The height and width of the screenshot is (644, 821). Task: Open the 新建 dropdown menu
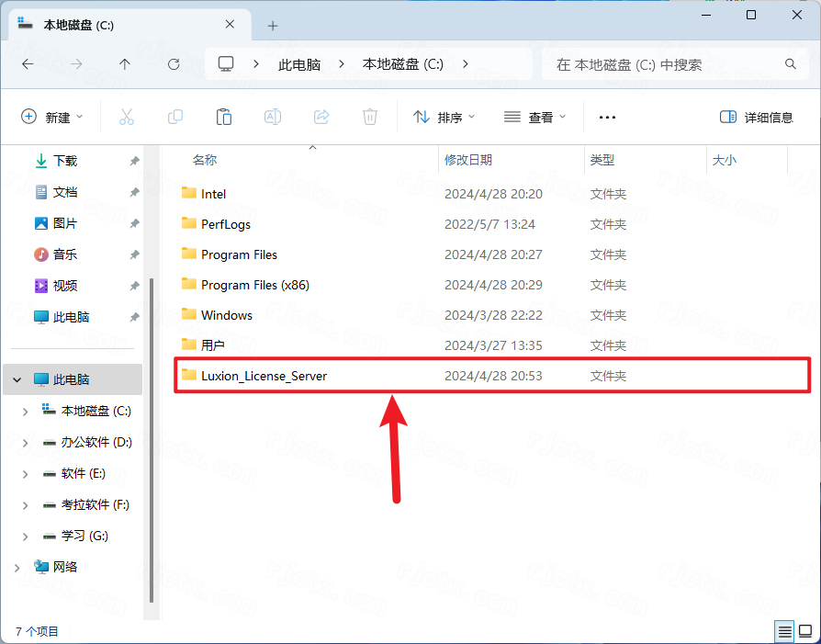coord(51,117)
